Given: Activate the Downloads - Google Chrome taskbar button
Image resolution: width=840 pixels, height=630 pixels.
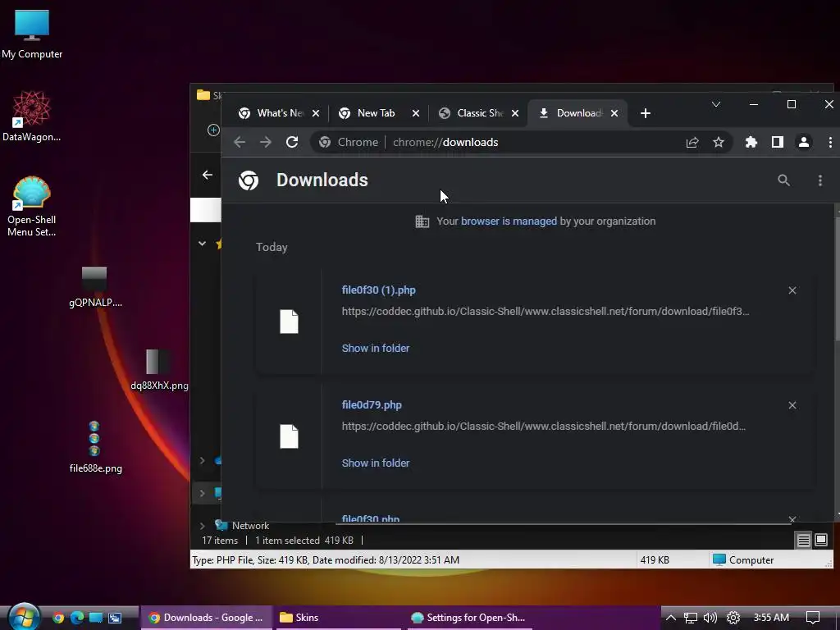Looking at the screenshot, I should [206, 618].
